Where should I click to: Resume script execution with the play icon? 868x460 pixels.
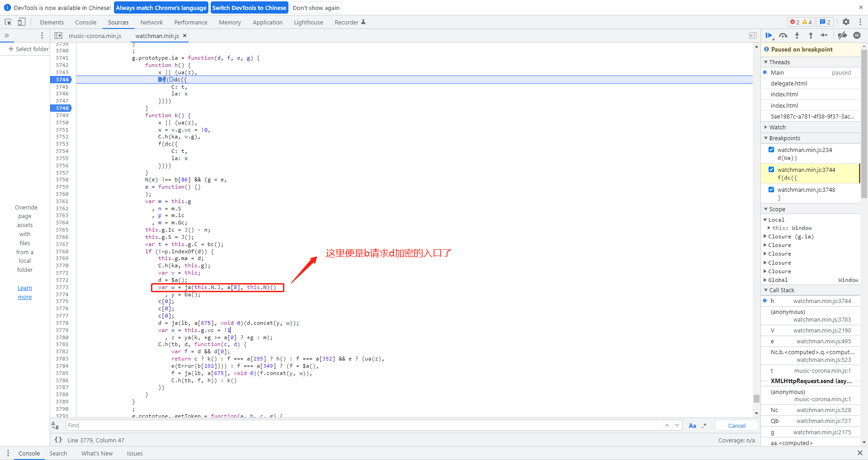(769, 35)
